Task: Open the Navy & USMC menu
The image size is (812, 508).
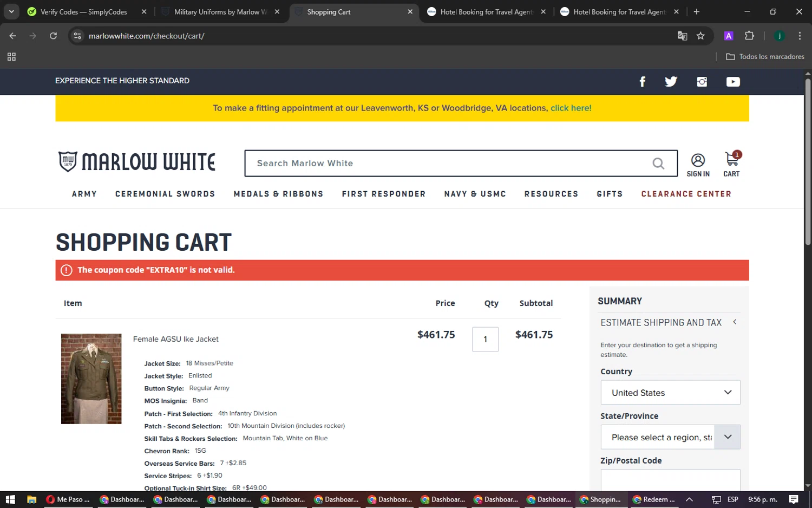Action: pyautogui.click(x=475, y=194)
